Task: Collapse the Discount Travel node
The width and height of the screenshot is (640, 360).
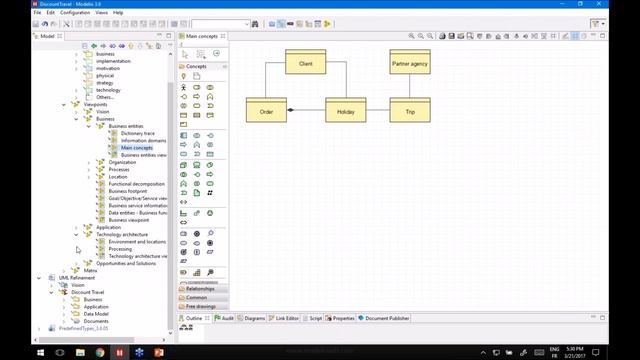Action: pyautogui.click(x=51, y=293)
